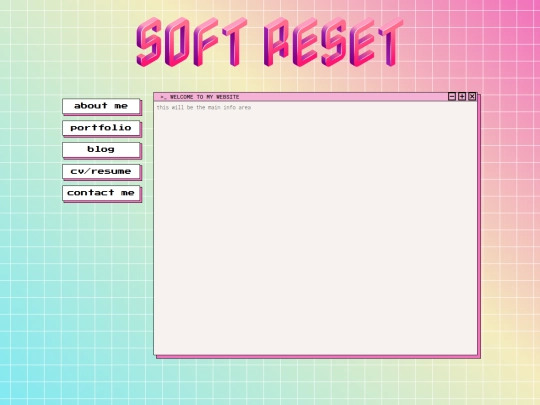Go to the portfolio section
The image size is (540, 405).
(101, 128)
